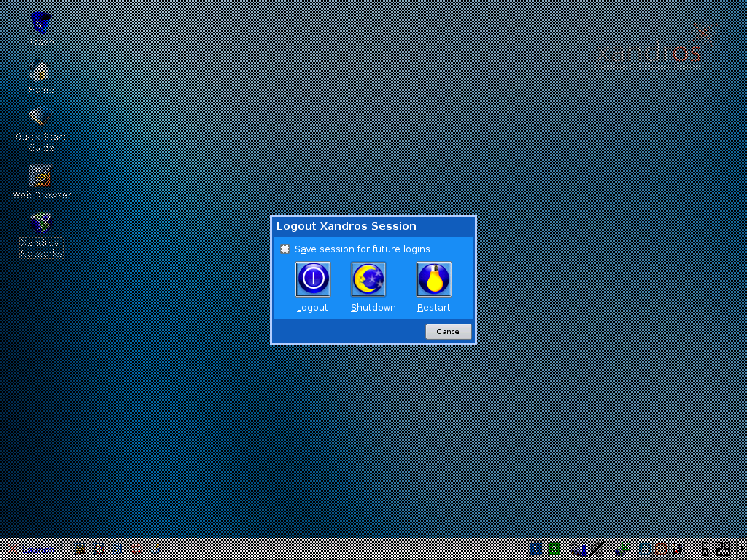
Task: Click the lifebuoy help icon in panel
Action: click(136, 550)
